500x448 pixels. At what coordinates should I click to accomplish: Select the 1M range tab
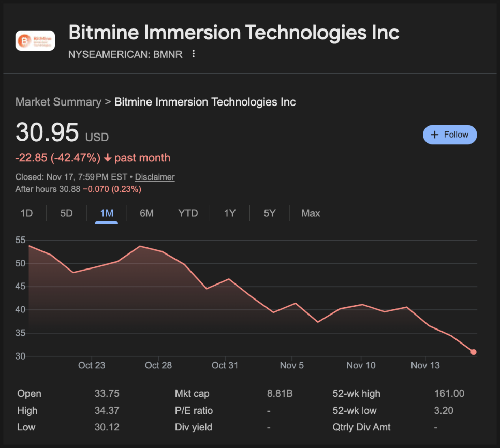pyautogui.click(x=107, y=213)
